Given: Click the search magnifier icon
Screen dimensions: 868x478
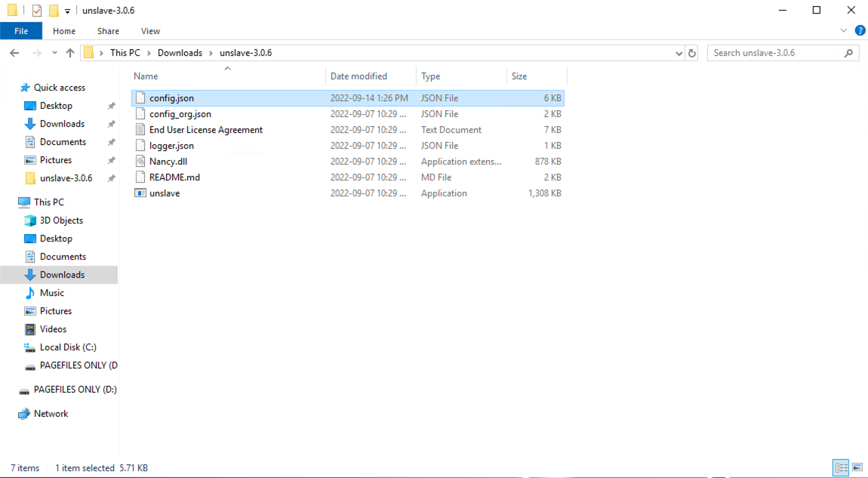Looking at the screenshot, I should click(848, 53).
